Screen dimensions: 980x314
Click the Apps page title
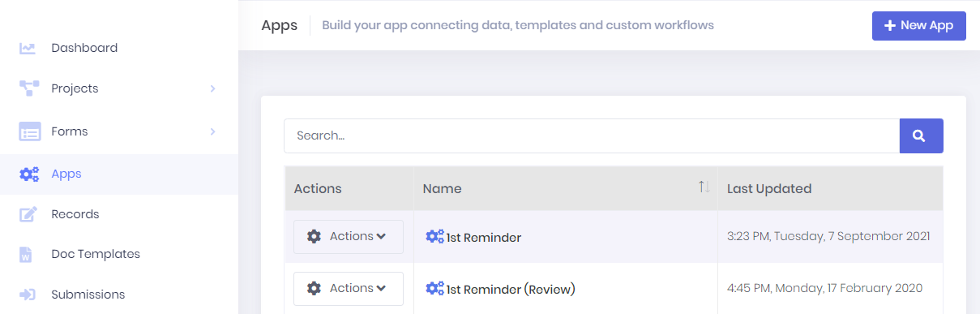tap(280, 25)
